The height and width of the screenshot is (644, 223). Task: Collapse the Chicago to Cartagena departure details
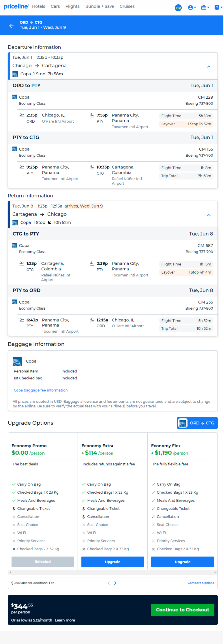point(209,66)
